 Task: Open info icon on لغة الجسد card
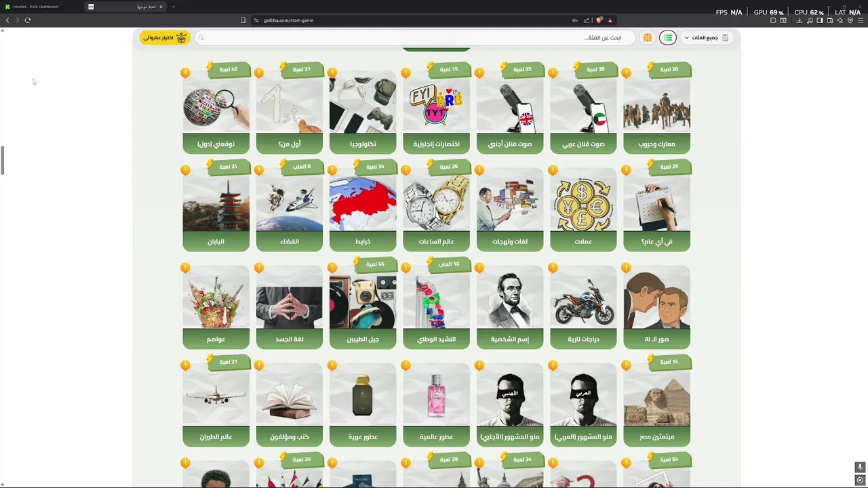click(258, 268)
